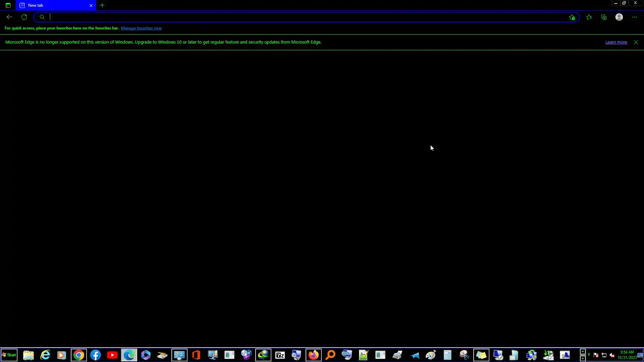Open tab actions menu icon
Viewport: 644px width, 362px height.
point(8,5)
